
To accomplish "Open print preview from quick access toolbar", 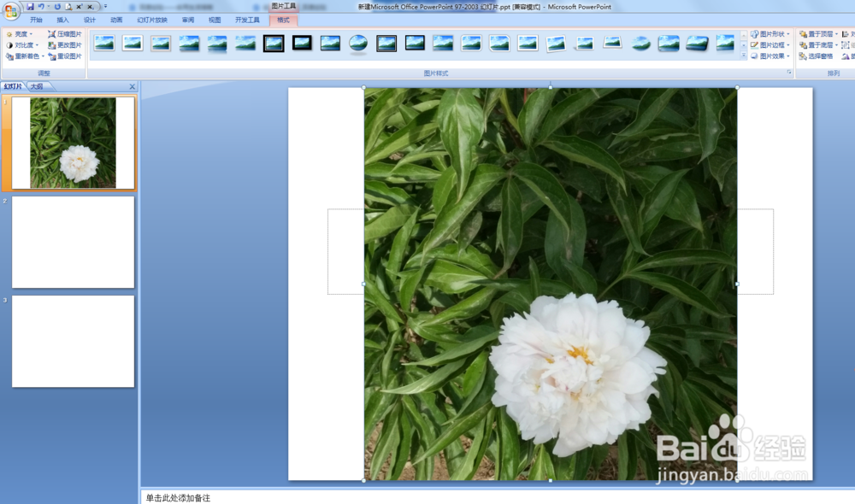I will click(68, 7).
